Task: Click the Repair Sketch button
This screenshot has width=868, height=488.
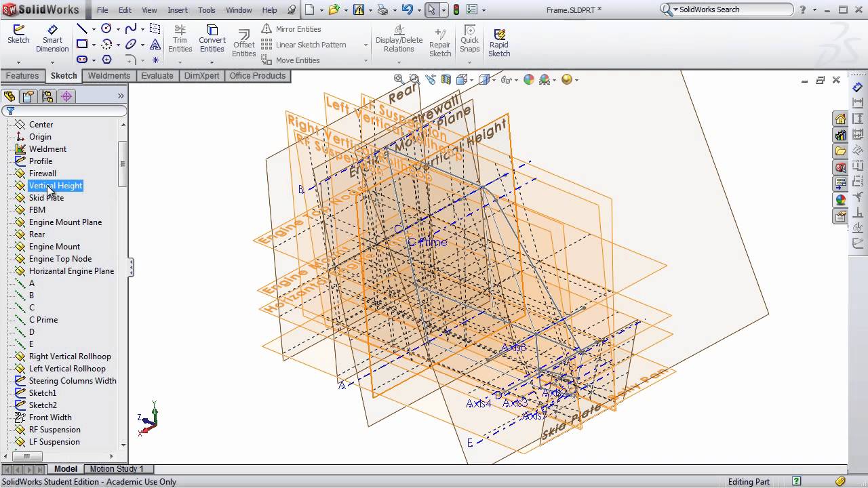Action: [440, 43]
